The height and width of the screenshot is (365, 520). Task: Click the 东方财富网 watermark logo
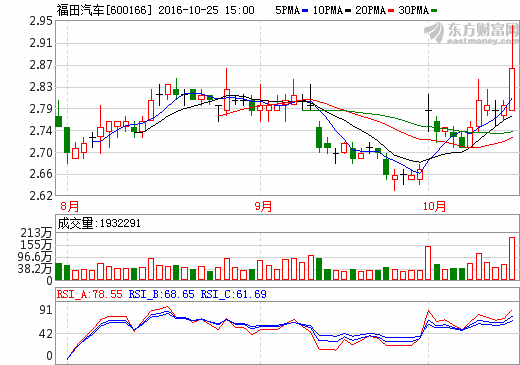click(471, 32)
